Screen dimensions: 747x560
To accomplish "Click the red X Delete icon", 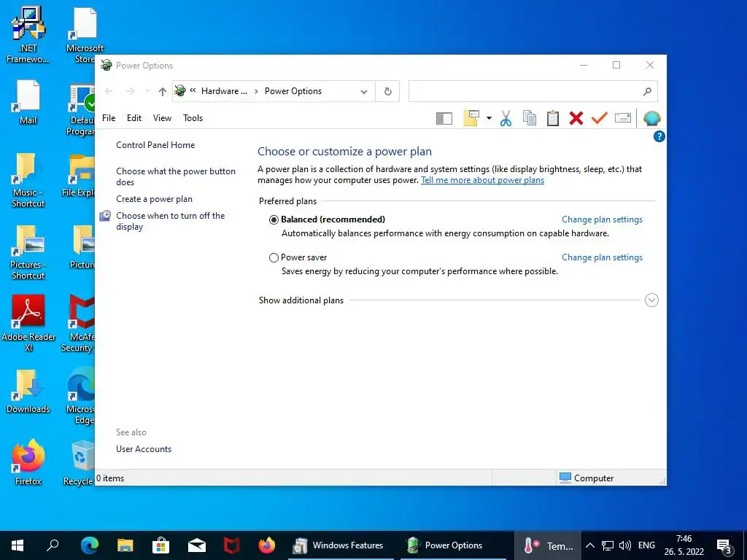I will pos(576,118).
